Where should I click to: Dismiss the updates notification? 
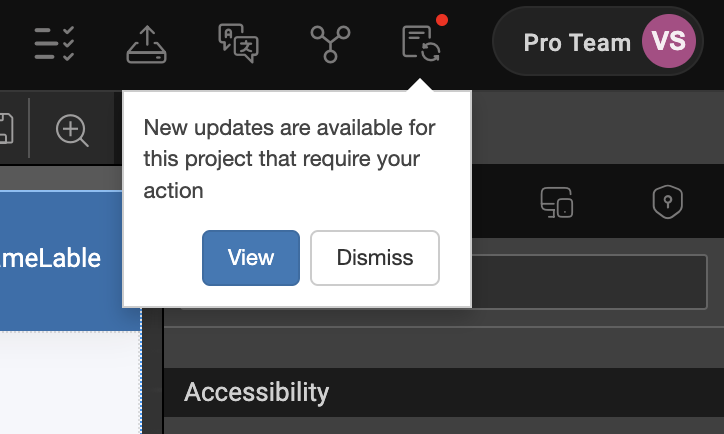tap(375, 258)
